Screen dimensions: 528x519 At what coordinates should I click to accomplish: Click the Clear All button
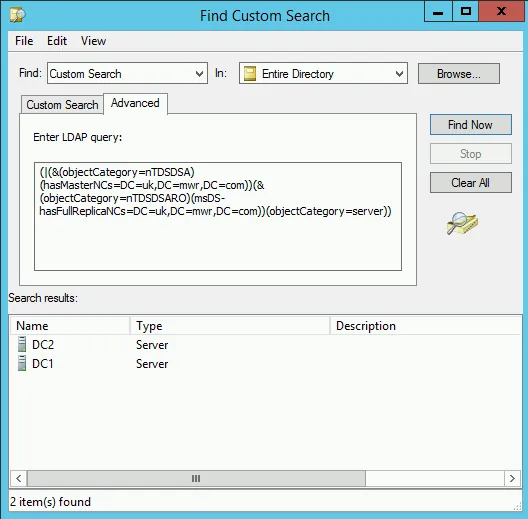pos(470,183)
